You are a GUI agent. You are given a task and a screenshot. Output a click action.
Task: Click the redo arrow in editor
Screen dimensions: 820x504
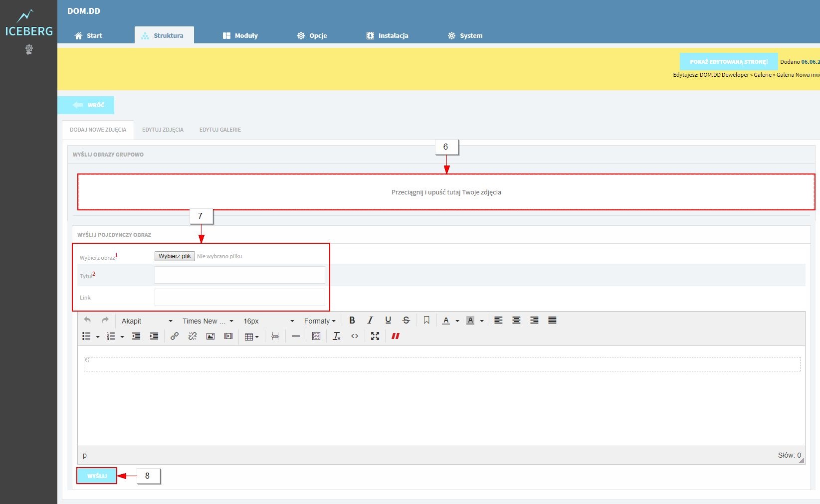105,321
